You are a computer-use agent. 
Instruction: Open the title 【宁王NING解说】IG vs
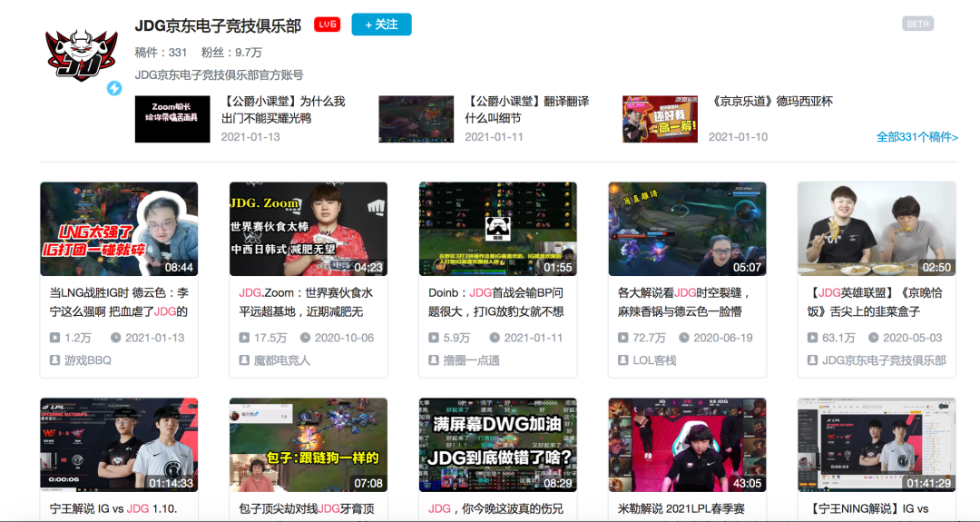point(870,509)
